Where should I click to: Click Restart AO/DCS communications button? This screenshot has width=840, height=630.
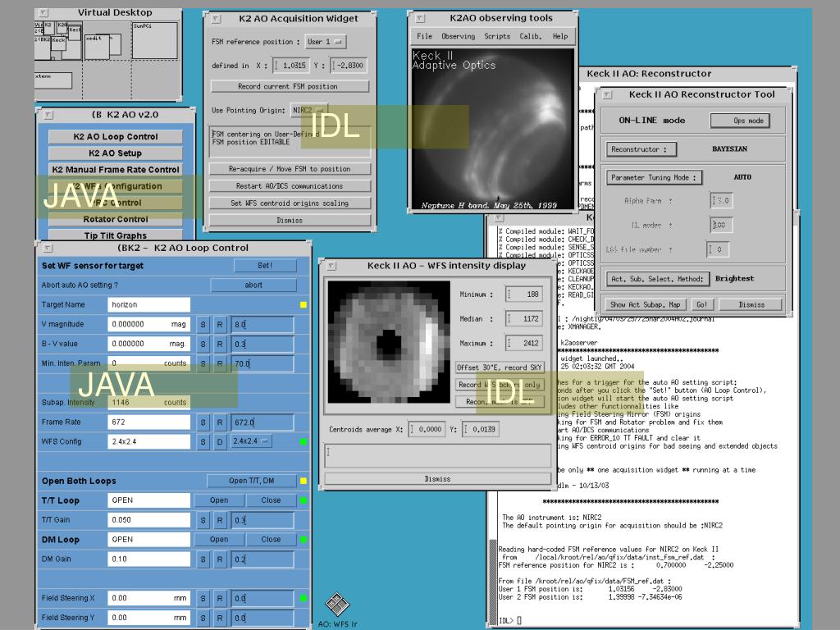[290, 186]
